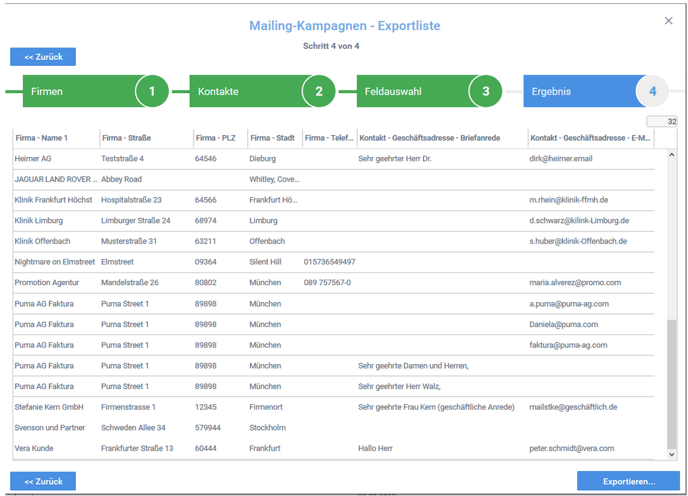
Task: Click the bottom Zurück button
Action: 43,481
